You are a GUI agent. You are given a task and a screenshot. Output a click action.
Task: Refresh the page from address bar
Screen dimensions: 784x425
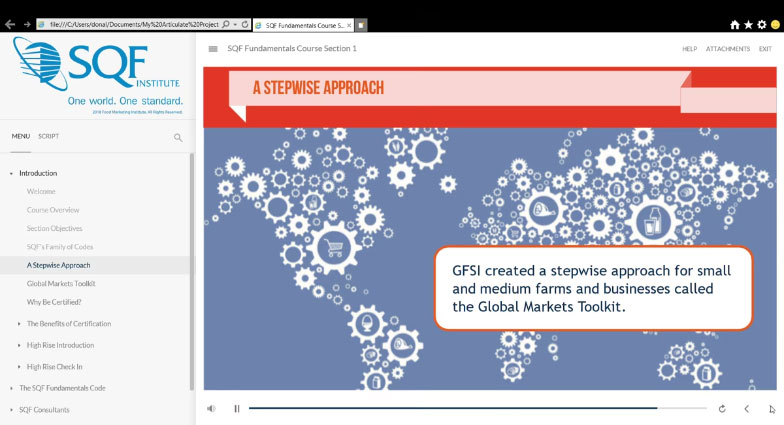(245, 24)
